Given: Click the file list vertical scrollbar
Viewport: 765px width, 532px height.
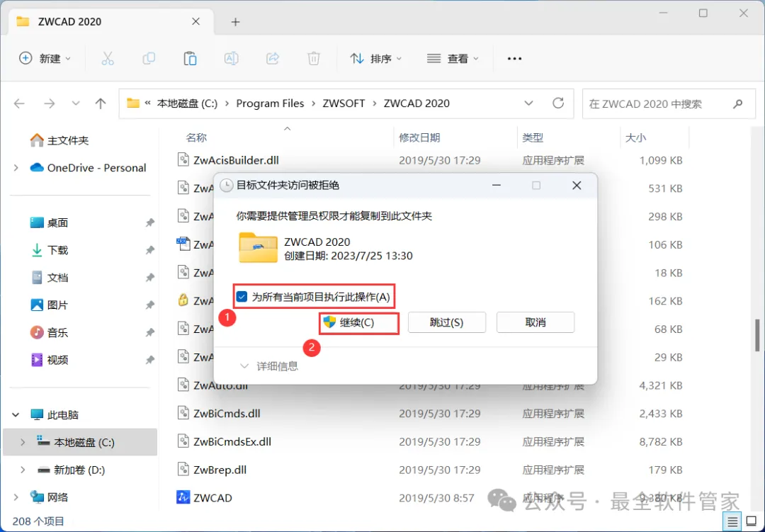Looking at the screenshot, I should click(x=757, y=335).
